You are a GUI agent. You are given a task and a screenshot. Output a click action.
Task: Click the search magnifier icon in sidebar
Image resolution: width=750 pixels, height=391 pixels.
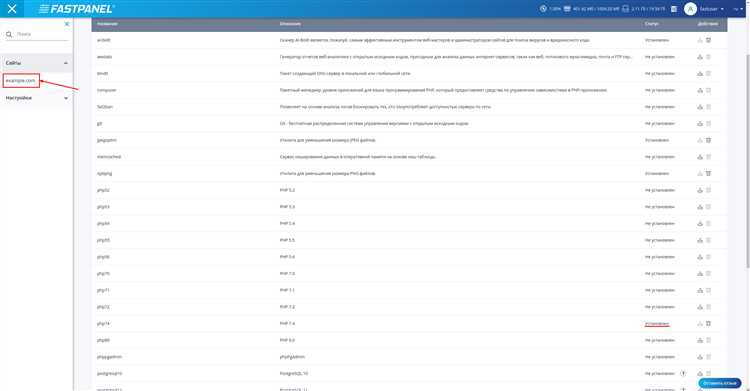pyautogui.click(x=9, y=34)
